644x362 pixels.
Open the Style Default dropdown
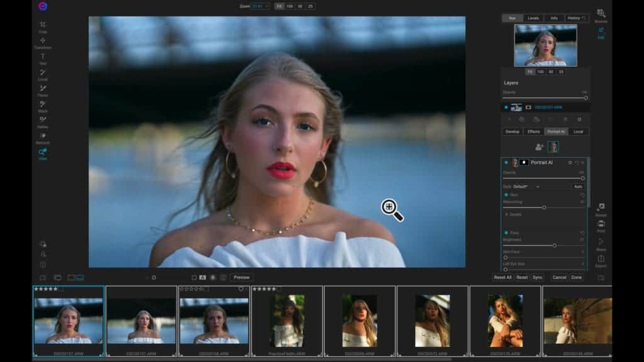tap(526, 187)
